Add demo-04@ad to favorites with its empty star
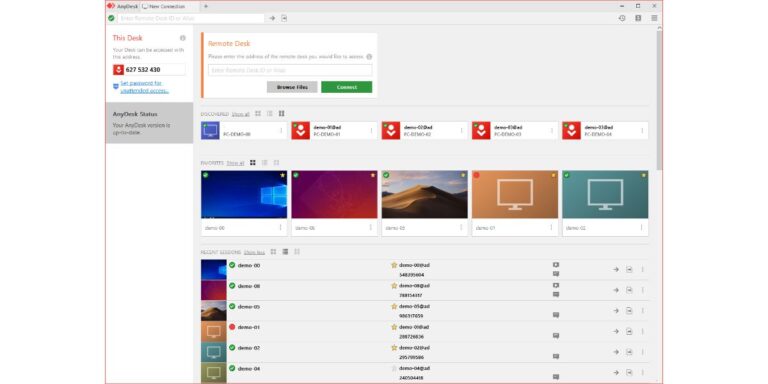This screenshot has width=768, height=384. (394, 368)
